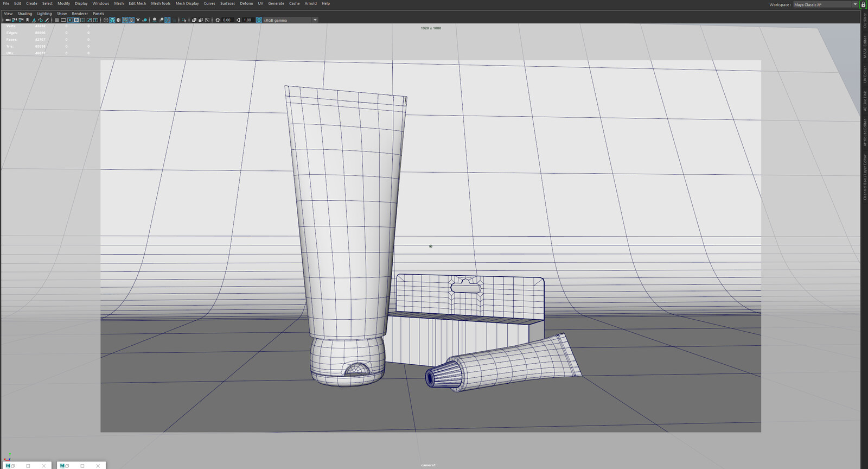Toggle the view transform color management button
The image size is (868, 469).
(x=259, y=20)
